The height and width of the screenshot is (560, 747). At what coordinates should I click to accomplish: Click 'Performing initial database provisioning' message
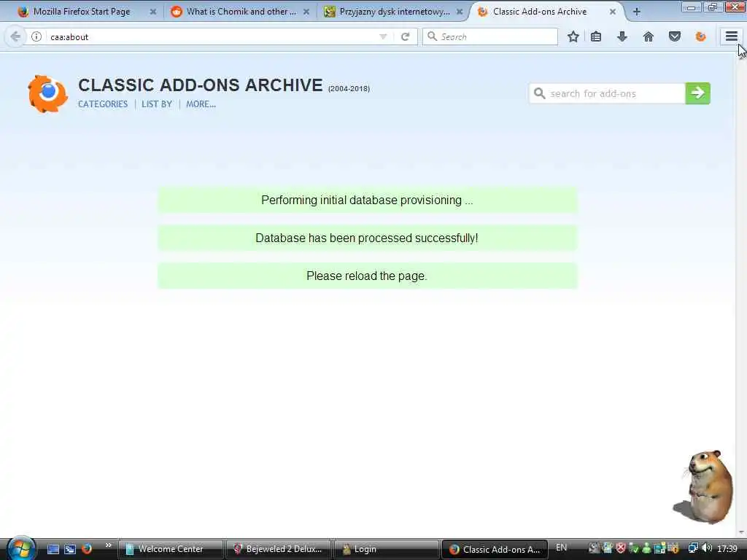[367, 200]
